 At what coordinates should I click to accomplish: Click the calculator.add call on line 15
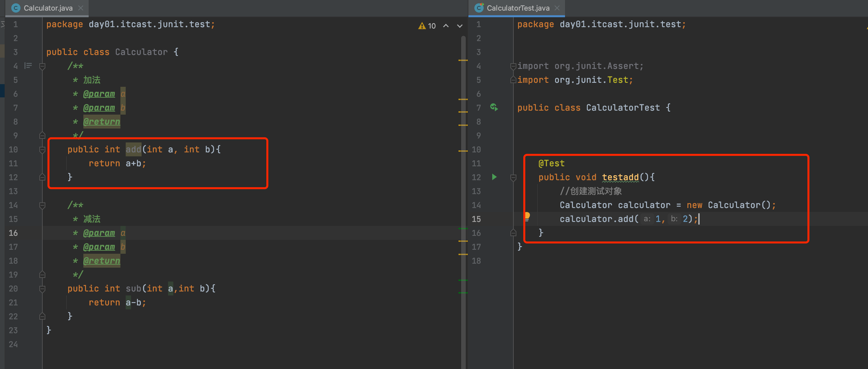click(x=629, y=219)
